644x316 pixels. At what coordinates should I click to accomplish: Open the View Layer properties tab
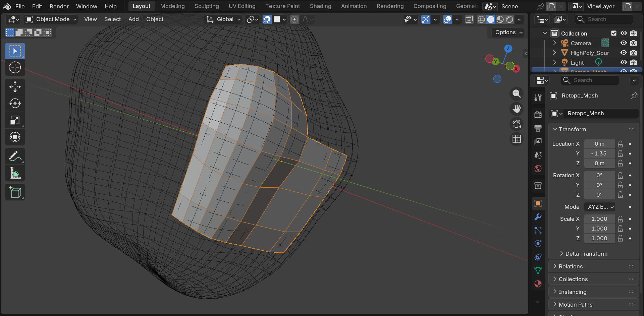pyautogui.click(x=538, y=141)
